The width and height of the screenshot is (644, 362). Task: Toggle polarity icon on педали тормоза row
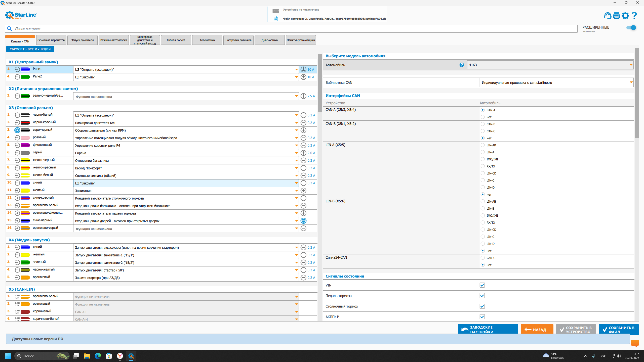tap(303, 213)
